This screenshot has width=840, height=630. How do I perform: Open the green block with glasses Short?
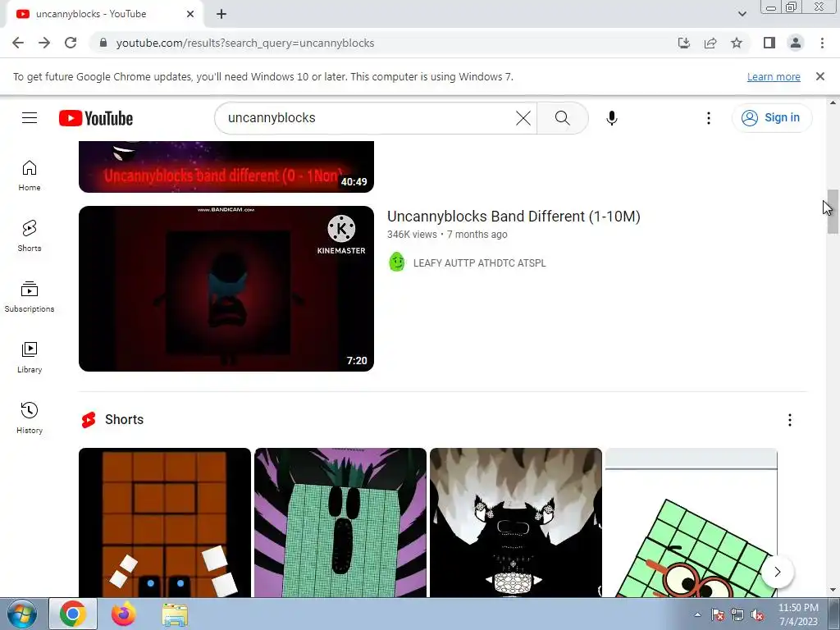(691, 523)
